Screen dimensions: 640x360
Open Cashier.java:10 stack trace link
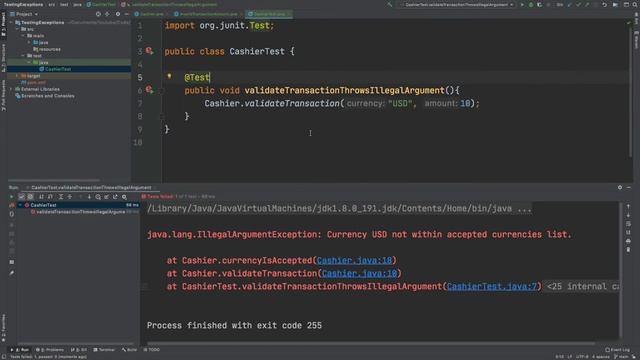(360, 273)
